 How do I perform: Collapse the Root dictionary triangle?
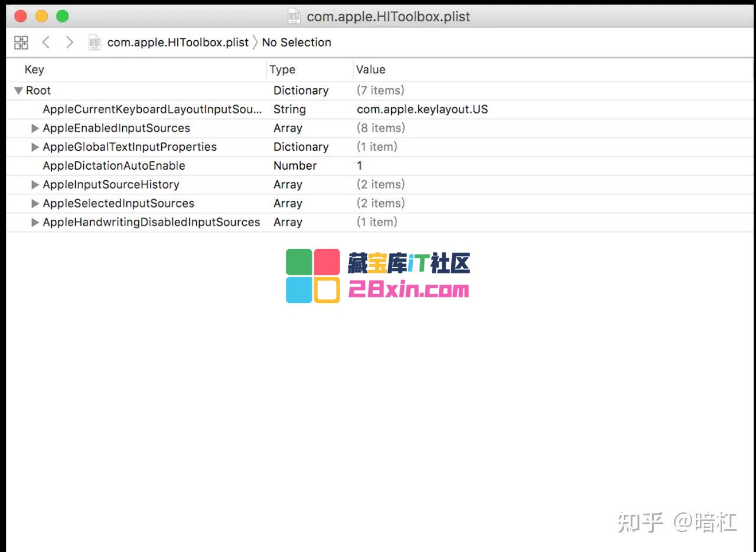point(18,90)
